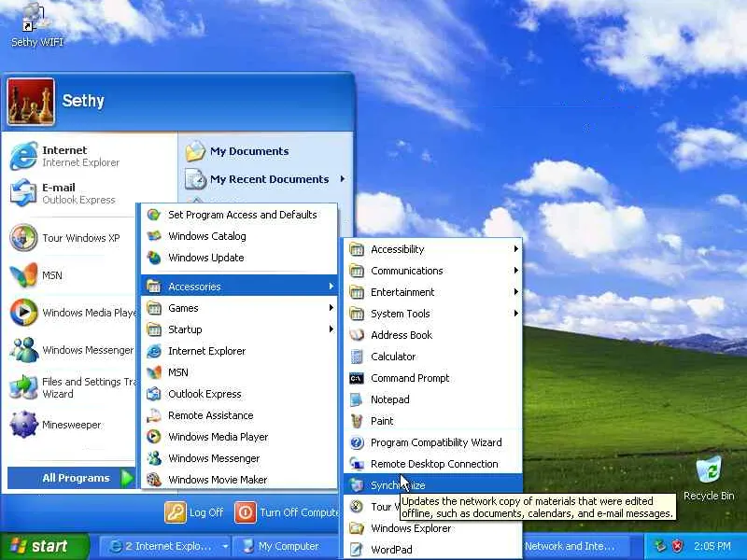The image size is (747, 560).
Task: Expand the Entertainment submenu arrow
Action: point(516,292)
